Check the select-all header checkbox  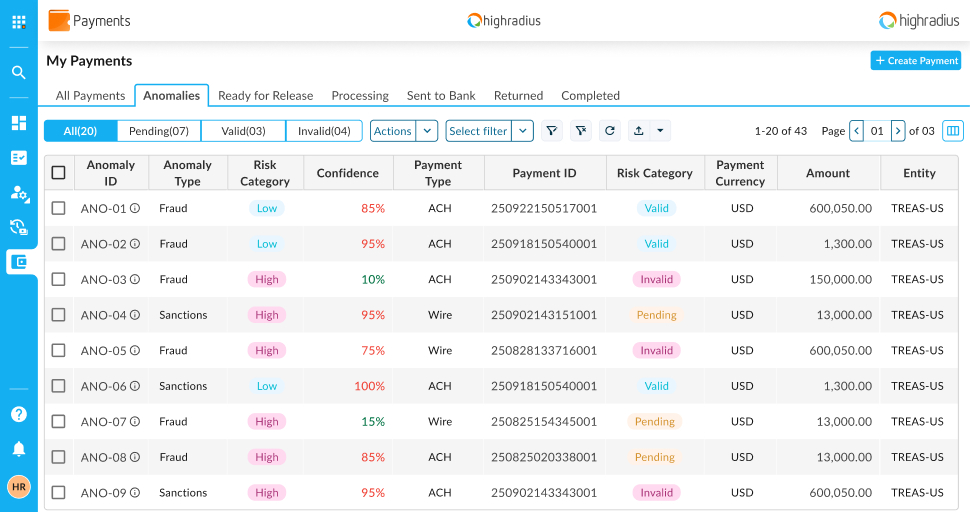59,173
